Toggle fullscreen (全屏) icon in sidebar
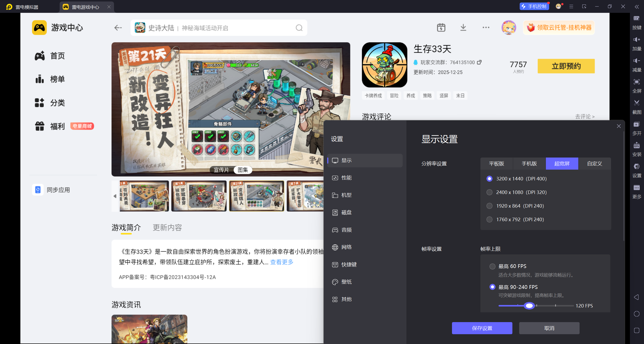Viewport: 644px width, 344px height. [636, 82]
